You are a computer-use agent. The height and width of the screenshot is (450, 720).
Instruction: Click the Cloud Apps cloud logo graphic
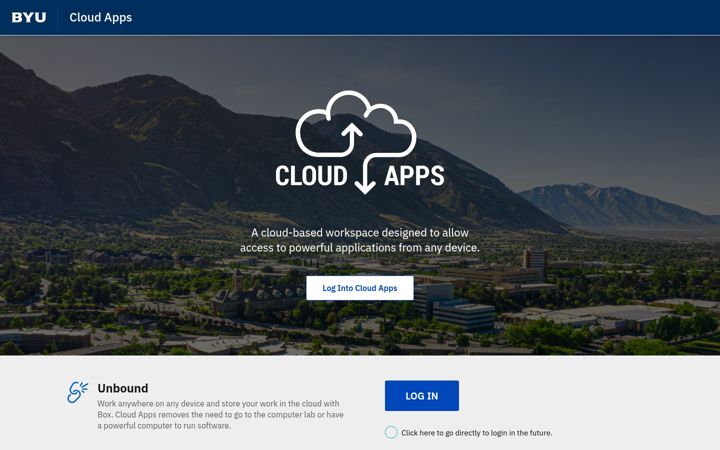(x=360, y=142)
